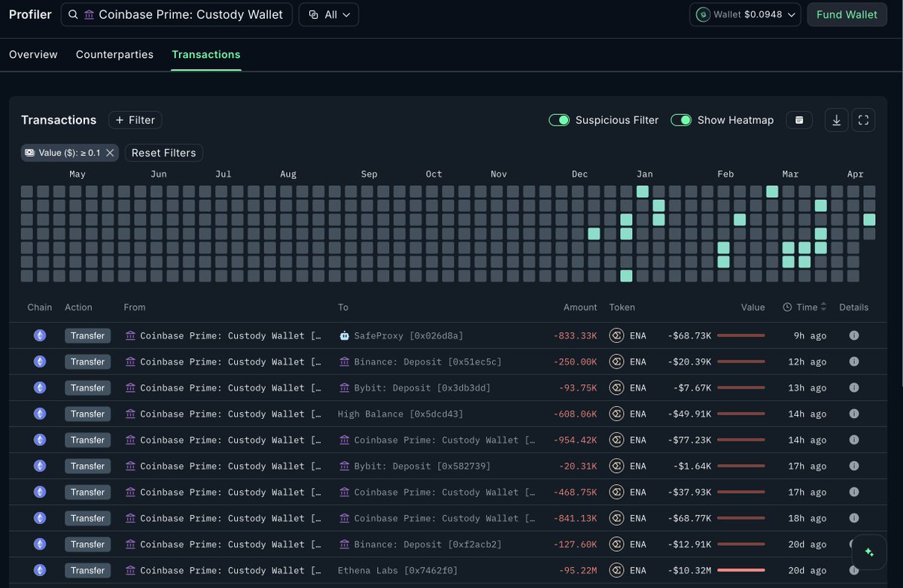Sort transactions by the Time column

pyautogui.click(x=804, y=307)
